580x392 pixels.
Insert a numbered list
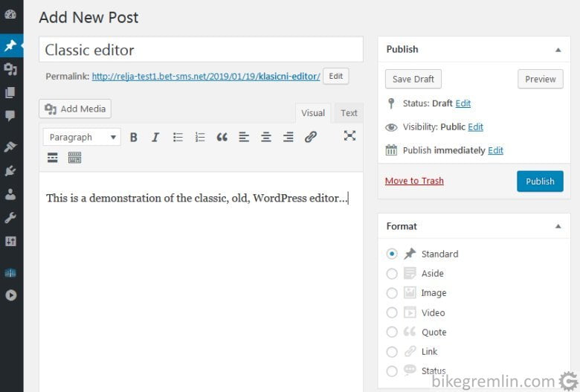point(200,138)
